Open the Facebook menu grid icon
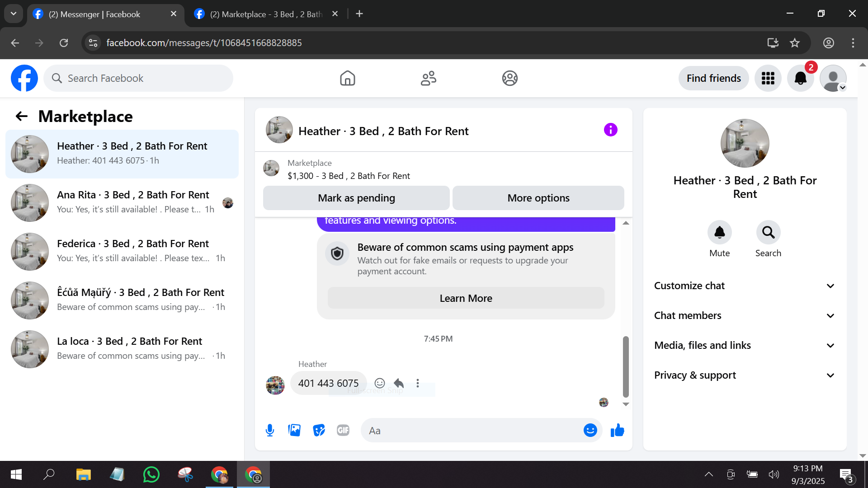Image resolution: width=868 pixels, height=488 pixels. (768, 78)
